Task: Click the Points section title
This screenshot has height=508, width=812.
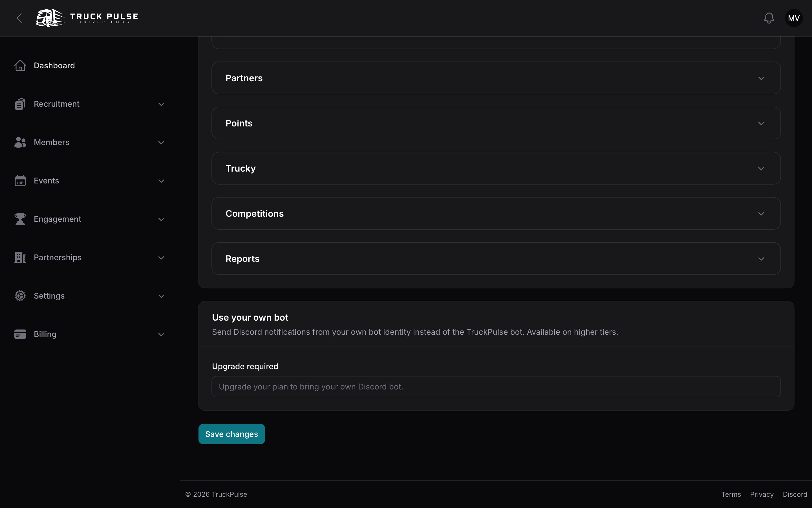Action: pyautogui.click(x=239, y=123)
